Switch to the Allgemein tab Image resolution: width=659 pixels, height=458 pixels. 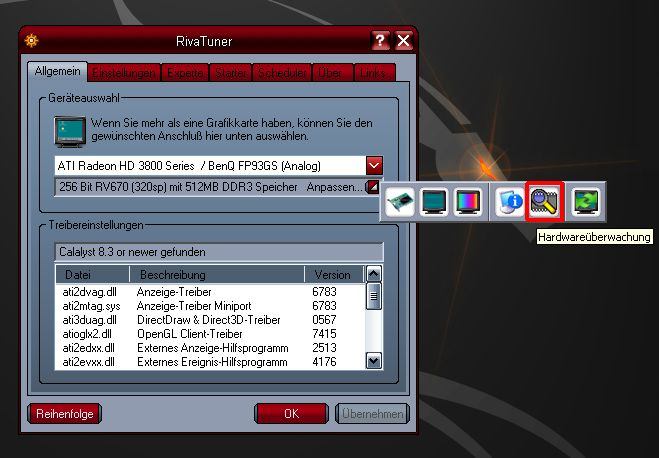point(58,71)
